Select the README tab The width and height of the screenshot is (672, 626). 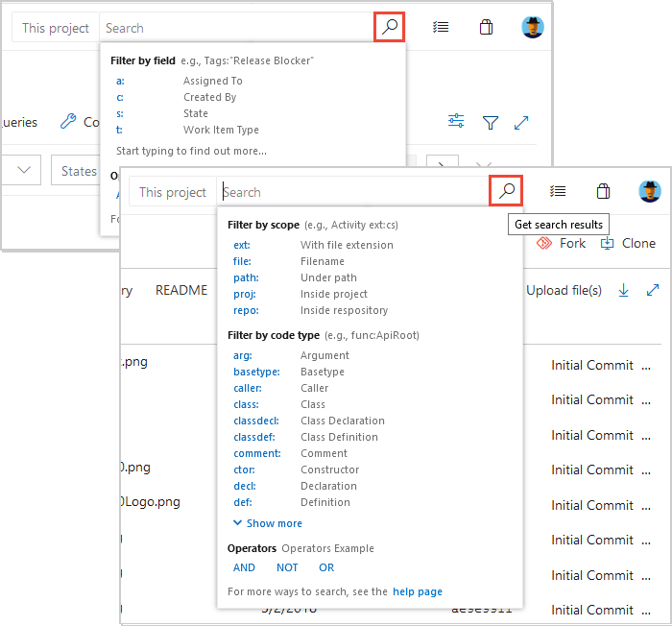[x=181, y=290]
